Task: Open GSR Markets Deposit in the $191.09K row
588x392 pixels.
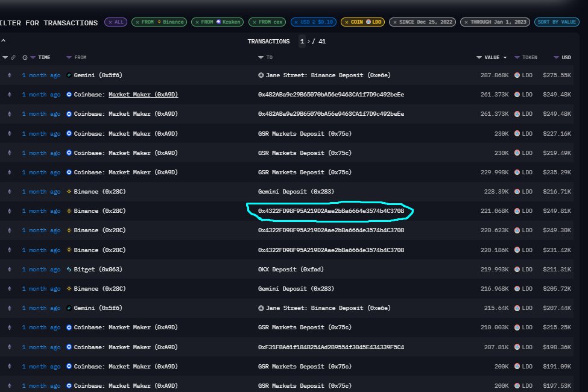Action: (305, 367)
